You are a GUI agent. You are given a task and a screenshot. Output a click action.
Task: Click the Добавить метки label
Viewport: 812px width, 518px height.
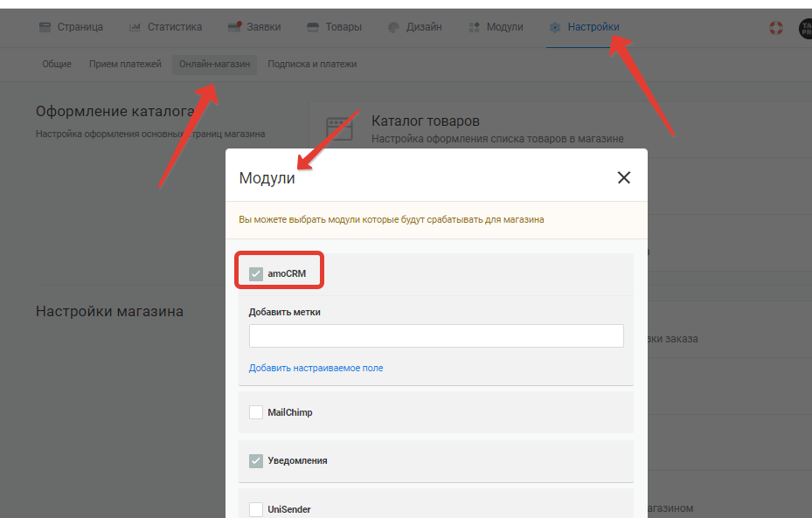click(x=284, y=312)
